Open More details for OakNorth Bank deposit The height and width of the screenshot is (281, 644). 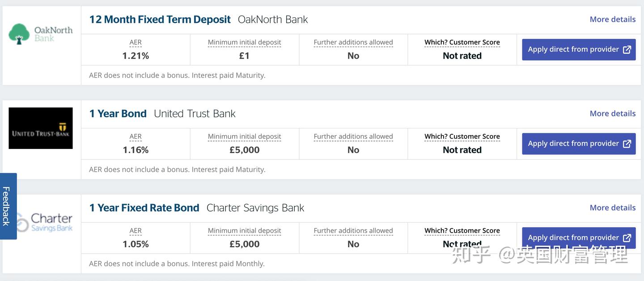pos(612,19)
